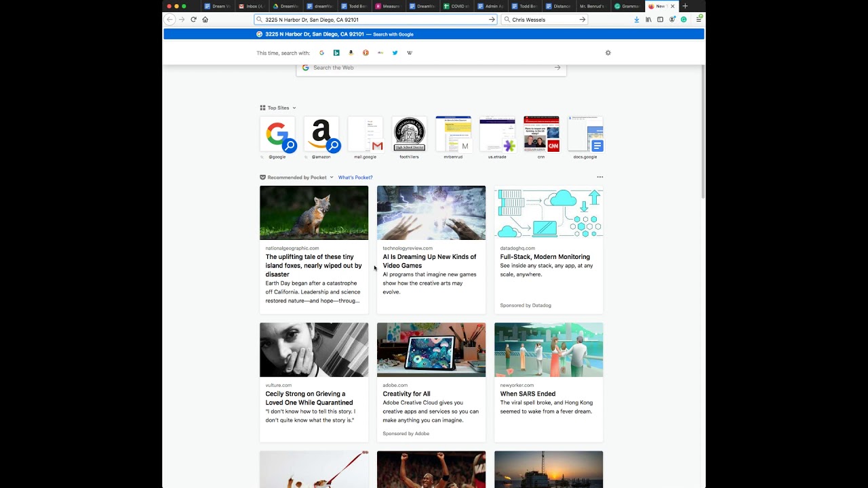Image resolution: width=868 pixels, height=488 pixels.
Task: Search this time with Amazon
Action: [x=351, y=53]
